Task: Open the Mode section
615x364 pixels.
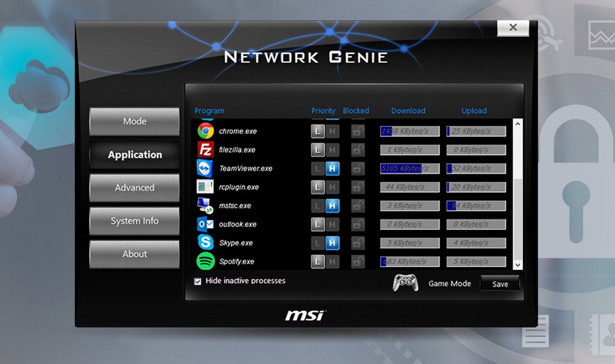Action: pos(134,121)
